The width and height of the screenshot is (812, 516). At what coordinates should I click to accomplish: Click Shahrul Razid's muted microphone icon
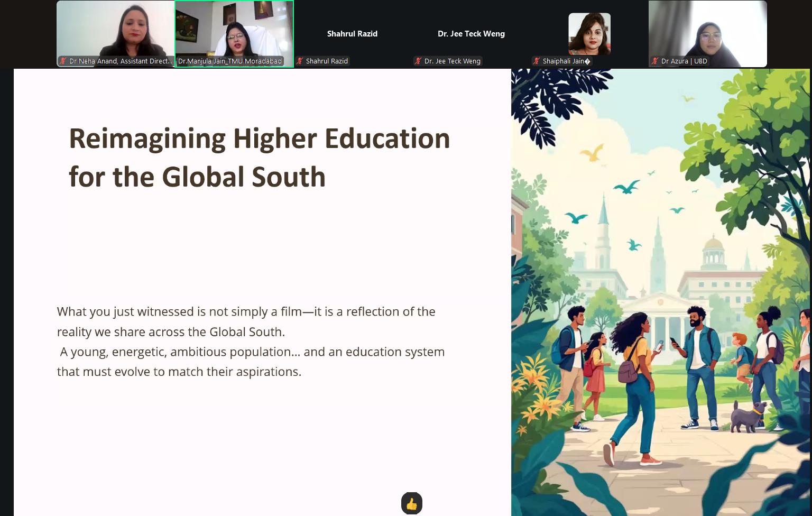pos(300,61)
